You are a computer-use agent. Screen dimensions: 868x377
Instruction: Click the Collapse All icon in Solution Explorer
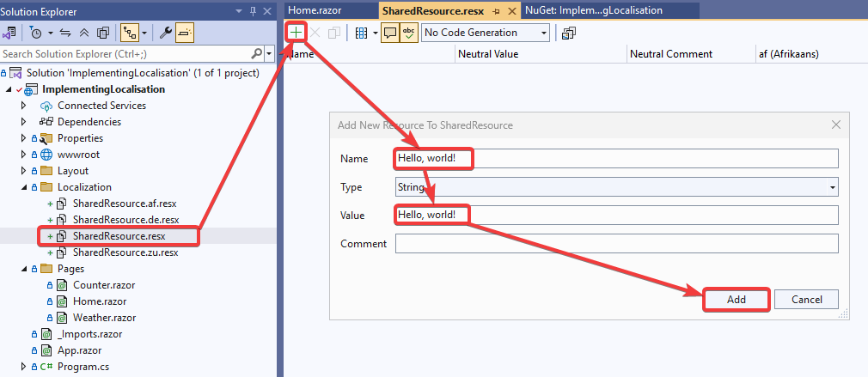85,33
